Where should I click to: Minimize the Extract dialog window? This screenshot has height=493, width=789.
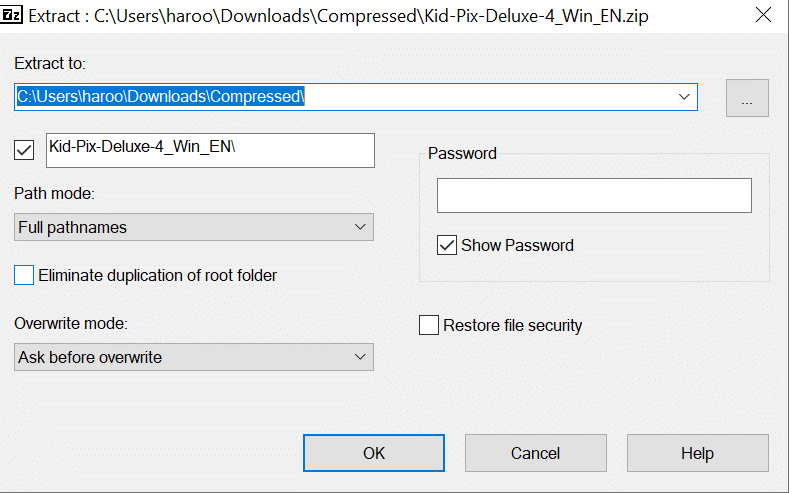671,17
